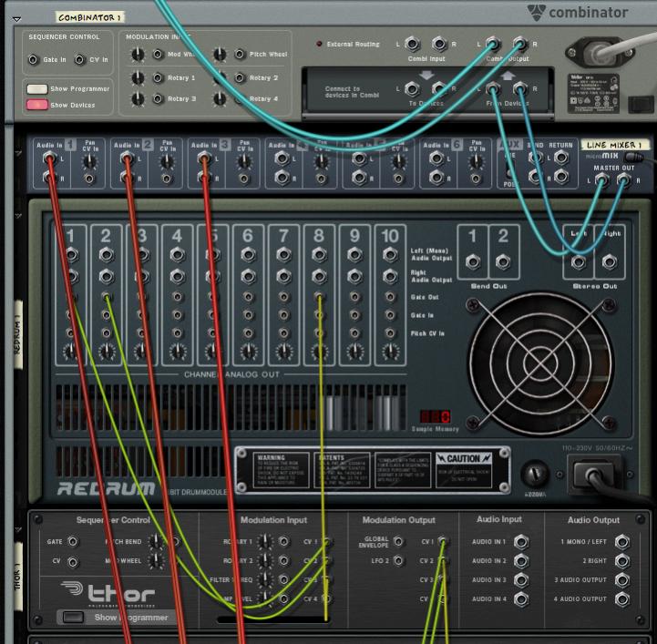Toggle Thor Show Programmer button
The image size is (657, 644).
click(x=73, y=617)
